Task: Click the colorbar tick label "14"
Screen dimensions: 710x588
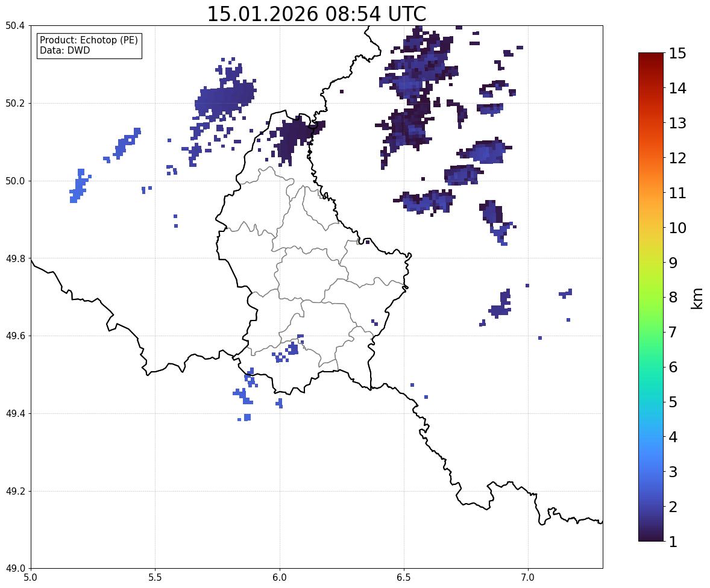Action: [x=677, y=89]
